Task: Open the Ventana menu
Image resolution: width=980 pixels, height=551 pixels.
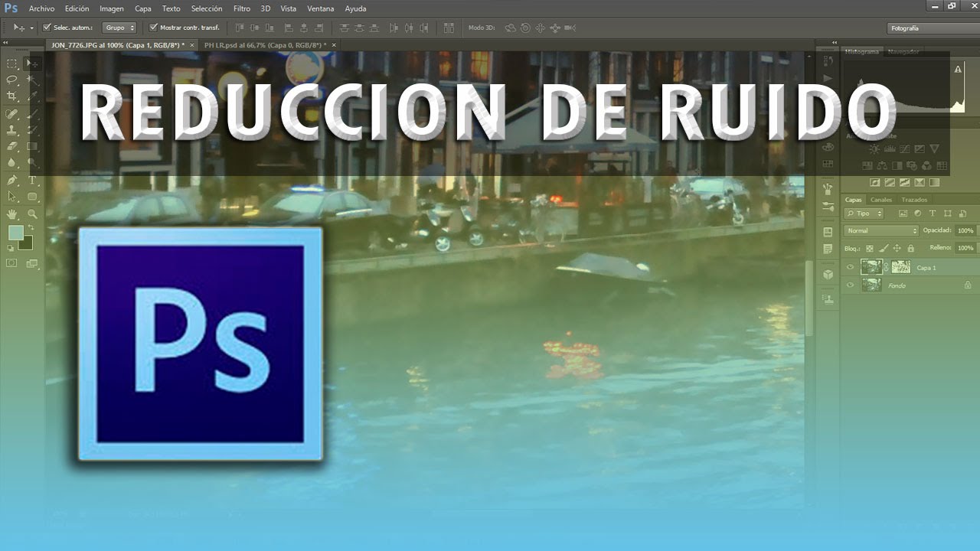Action: tap(320, 8)
